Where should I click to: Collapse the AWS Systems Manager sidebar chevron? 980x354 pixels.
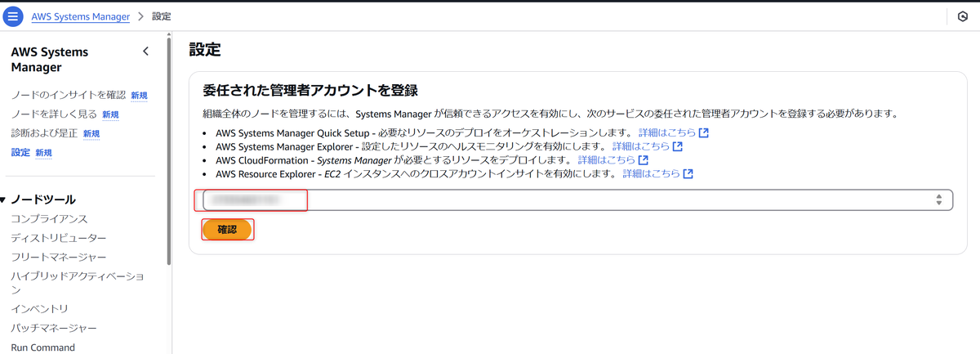(x=146, y=52)
